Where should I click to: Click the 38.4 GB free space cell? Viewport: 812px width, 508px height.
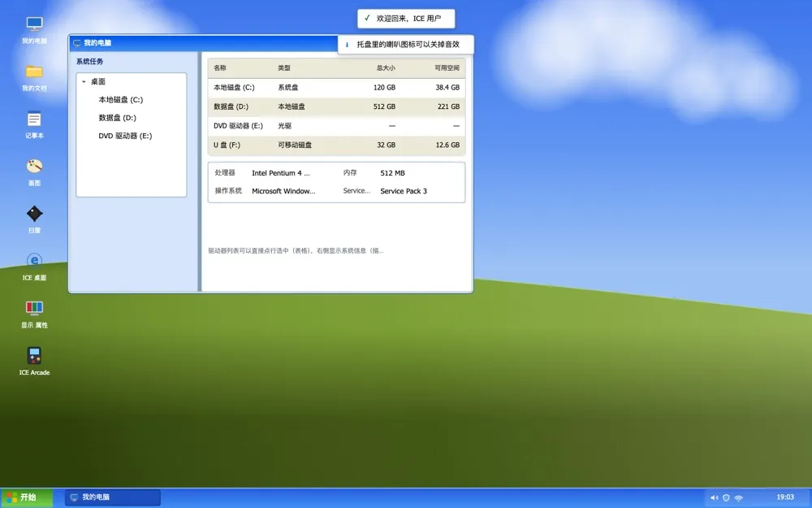pyautogui.click(x=447, y=88)
